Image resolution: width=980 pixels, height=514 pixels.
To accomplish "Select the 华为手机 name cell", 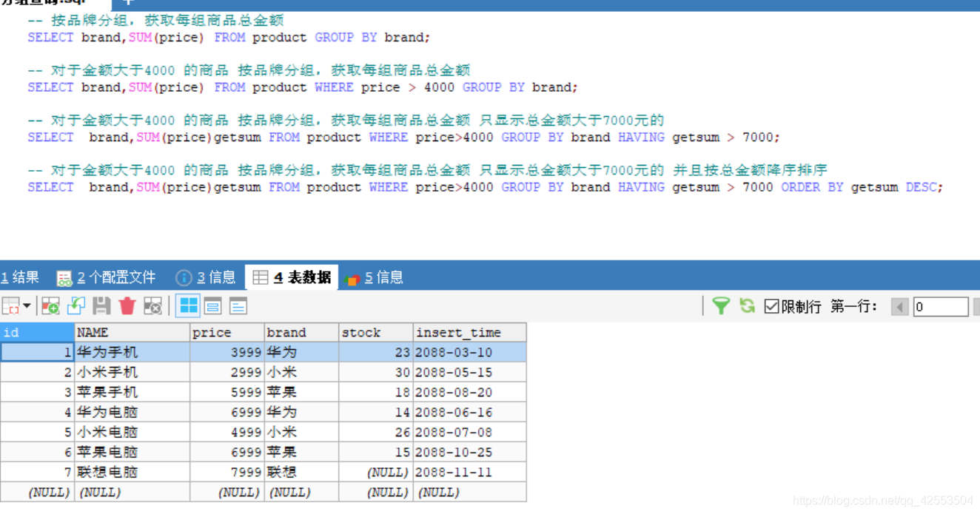I will click(x=132, y=353).
